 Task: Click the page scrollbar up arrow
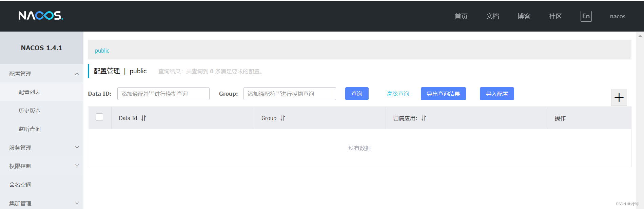640,36
